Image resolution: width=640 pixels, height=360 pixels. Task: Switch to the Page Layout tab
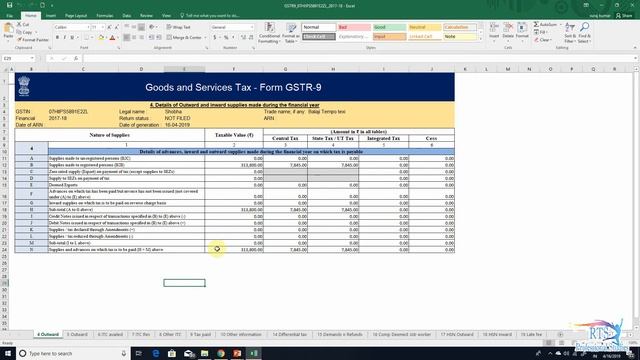click(76, 16)
